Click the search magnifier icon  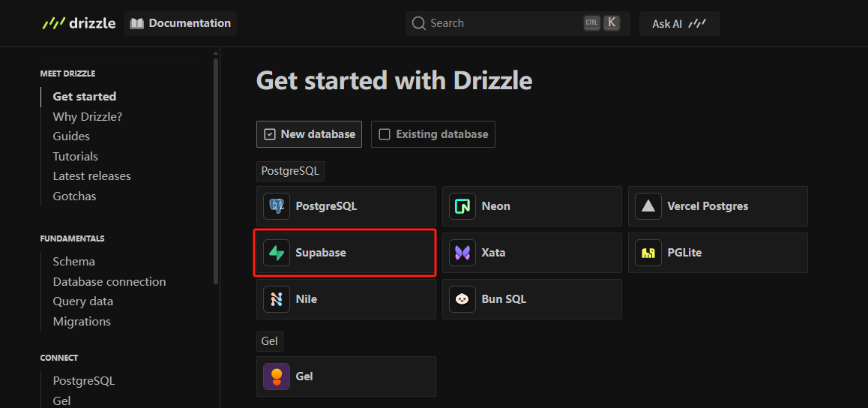pyautogui.click(x=419, y=23)
